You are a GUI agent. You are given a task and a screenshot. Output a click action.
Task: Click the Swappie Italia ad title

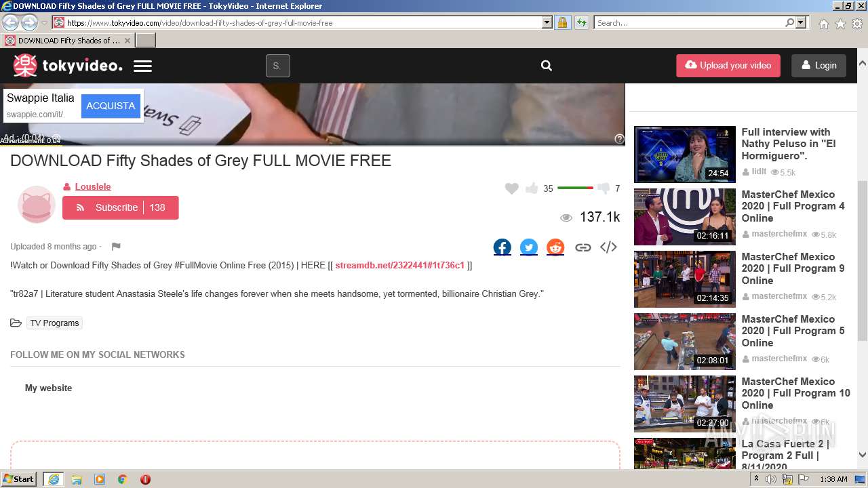41,98
